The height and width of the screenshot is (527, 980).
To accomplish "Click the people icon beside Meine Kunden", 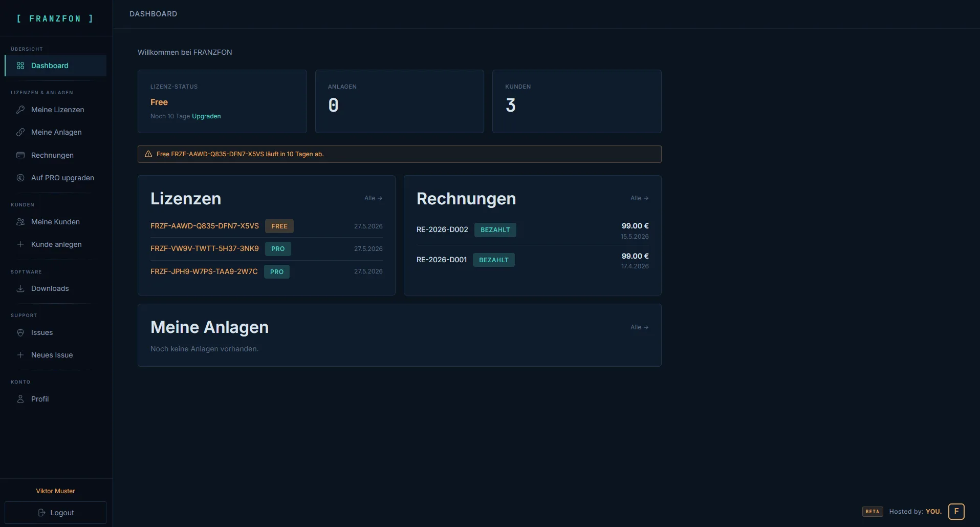I will 20,222.
